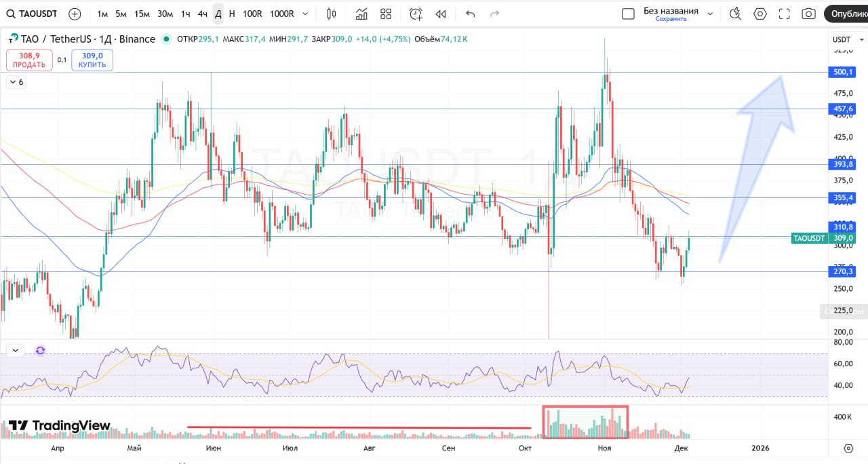Start bar replay with rewind icon
Image resolution: width=868 pixels, height=464 pixels.
tap(441, 14)
